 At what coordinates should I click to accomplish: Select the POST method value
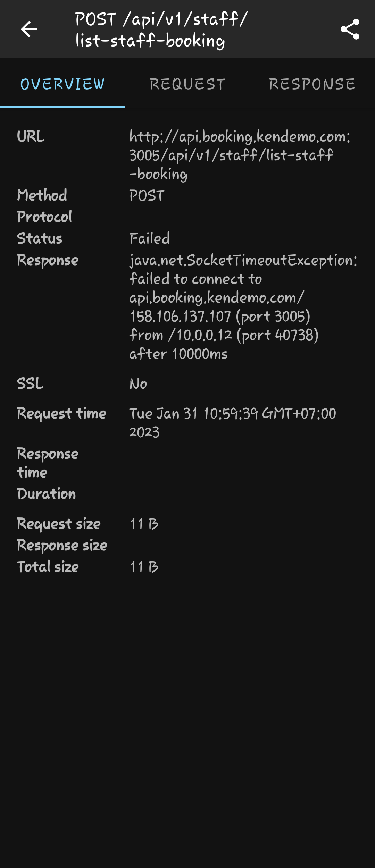[x=147, y=196]
